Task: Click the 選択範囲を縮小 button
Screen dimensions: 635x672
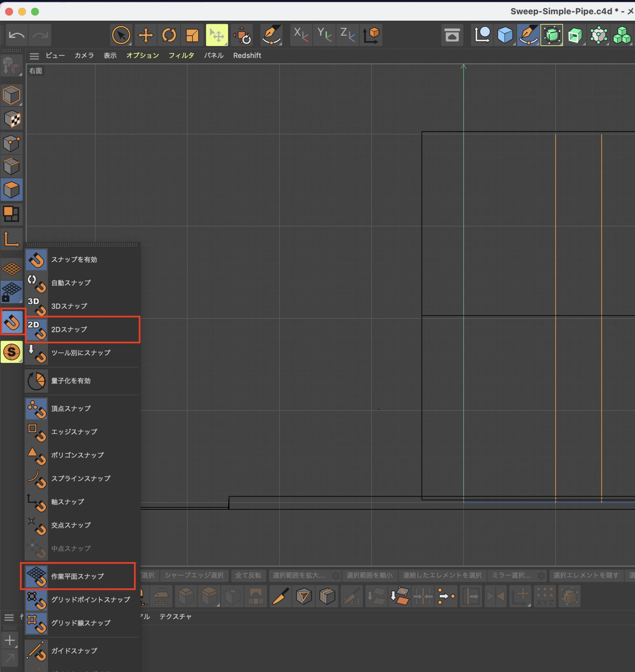Action: [x=369, y=575]
